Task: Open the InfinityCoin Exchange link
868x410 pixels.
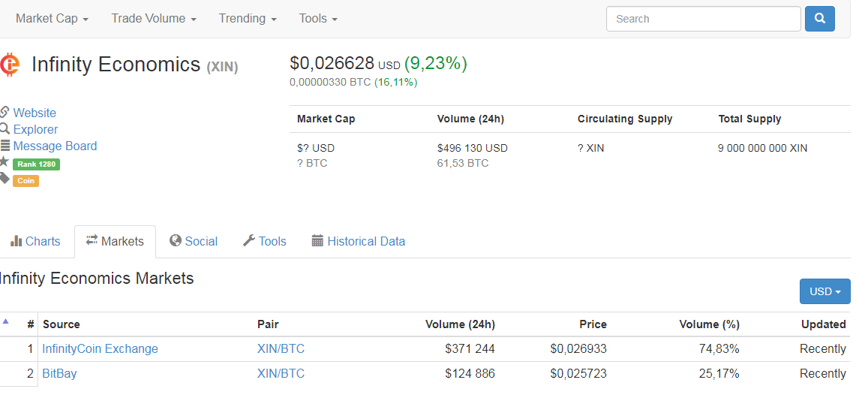Action: 100,348
